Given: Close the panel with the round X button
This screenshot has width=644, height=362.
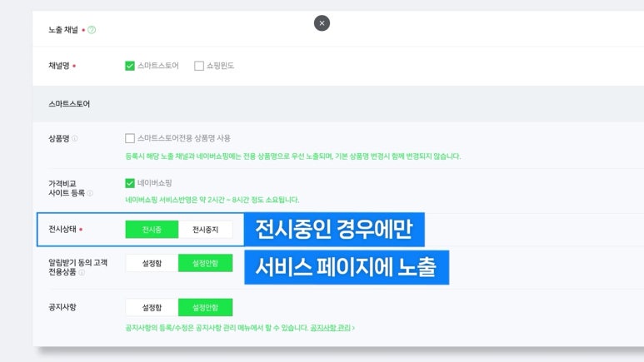Looking at the screenshot, I should click(x=322, y=23).
